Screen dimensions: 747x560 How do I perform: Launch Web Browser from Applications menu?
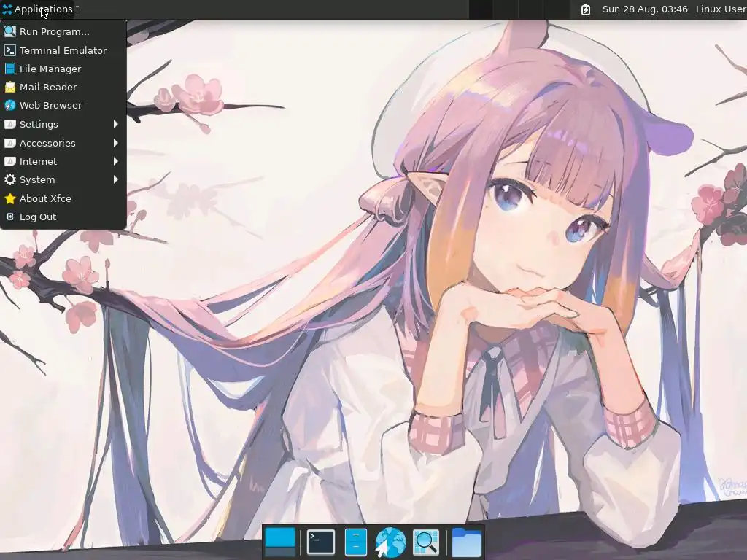(63, 105)
